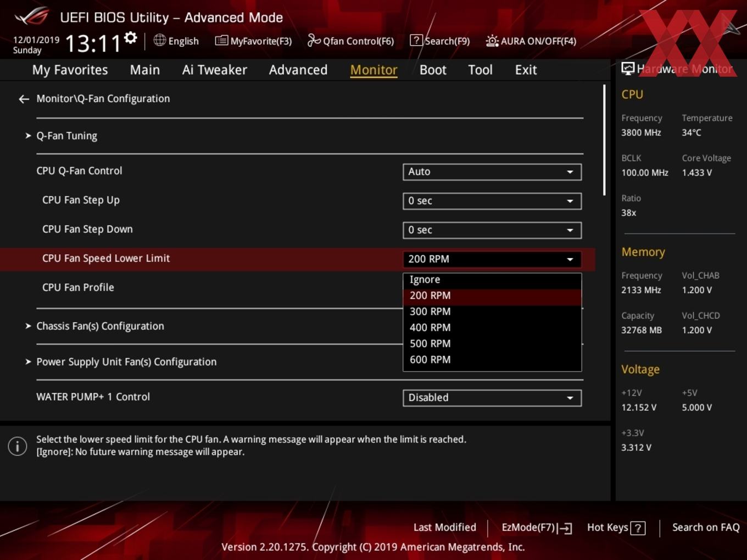
Task: Expand Q-Fan Tuning submenu
Action: click(x=66, y=136)
